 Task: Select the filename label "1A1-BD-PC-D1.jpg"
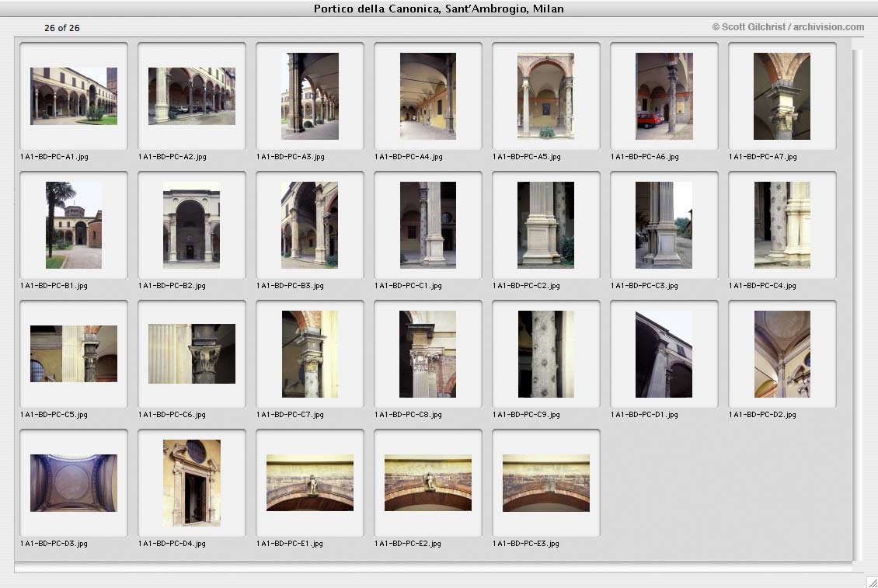pos(644,415)
